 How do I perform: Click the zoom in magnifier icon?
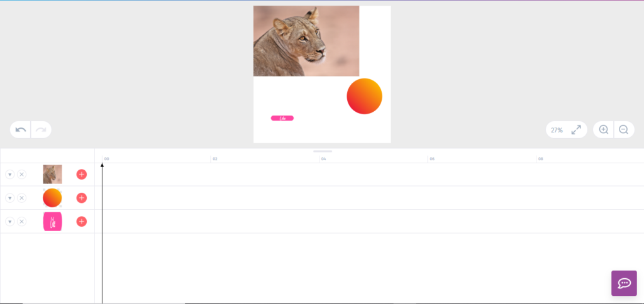tap(603, 129)
